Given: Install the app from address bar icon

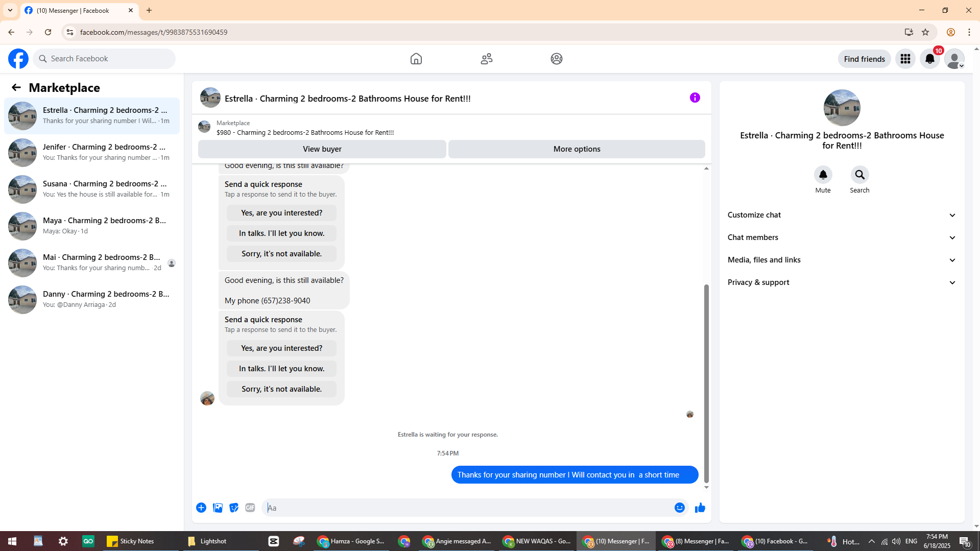Looking at the screenshot, I should pyautogui.click(x=909, y=32).
